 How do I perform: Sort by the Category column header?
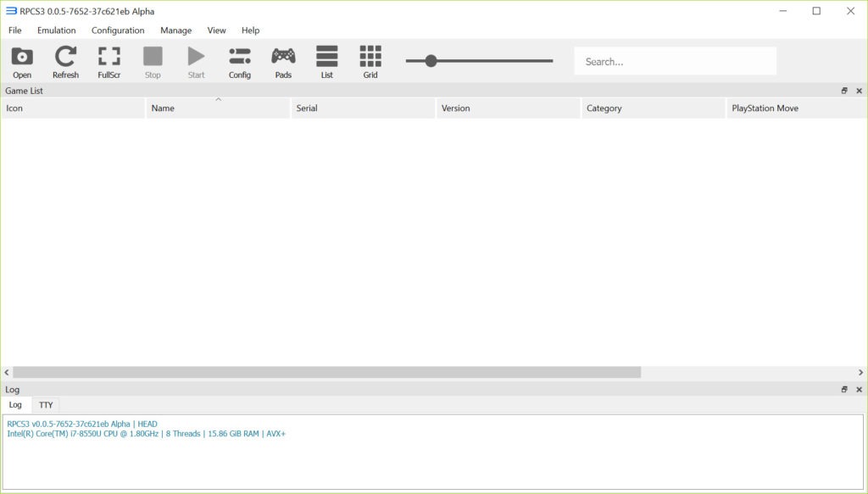[654, 108]
